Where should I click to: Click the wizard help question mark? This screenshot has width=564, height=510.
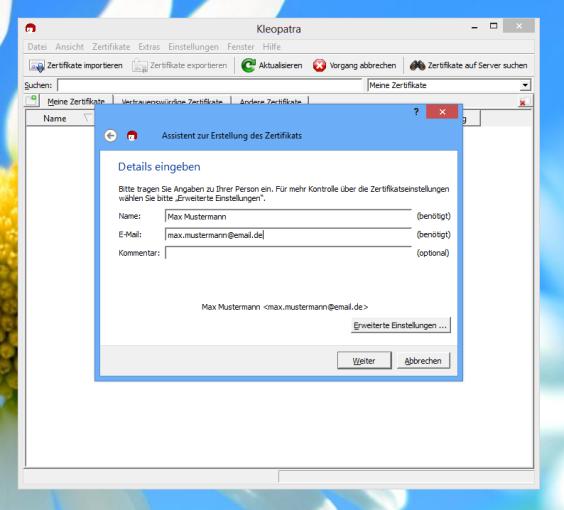point(416,111)
